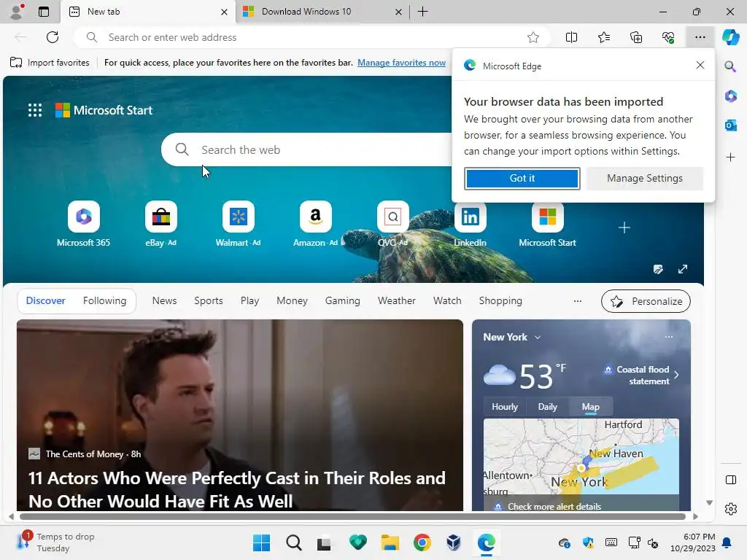This screenshot has height=560, width=747.
Task: Open the Coastal flood statement arrow
Action: [x=676, y=375]
